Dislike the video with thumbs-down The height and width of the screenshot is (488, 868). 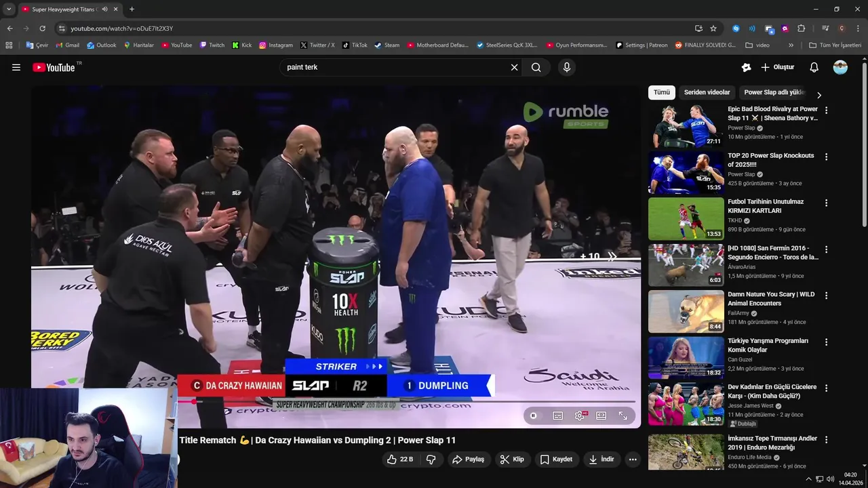click(431, 460)
